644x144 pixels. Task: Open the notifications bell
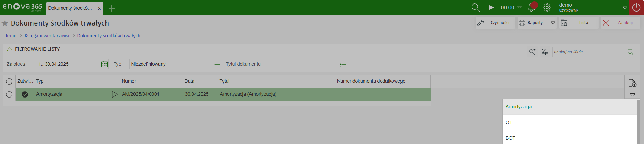[532, 7]
